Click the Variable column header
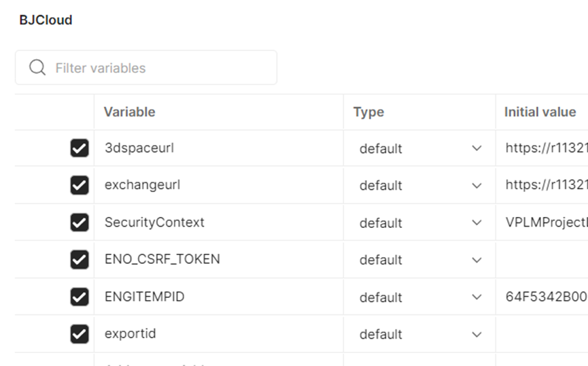The image size is (588, 366). [x=129, y=112]
